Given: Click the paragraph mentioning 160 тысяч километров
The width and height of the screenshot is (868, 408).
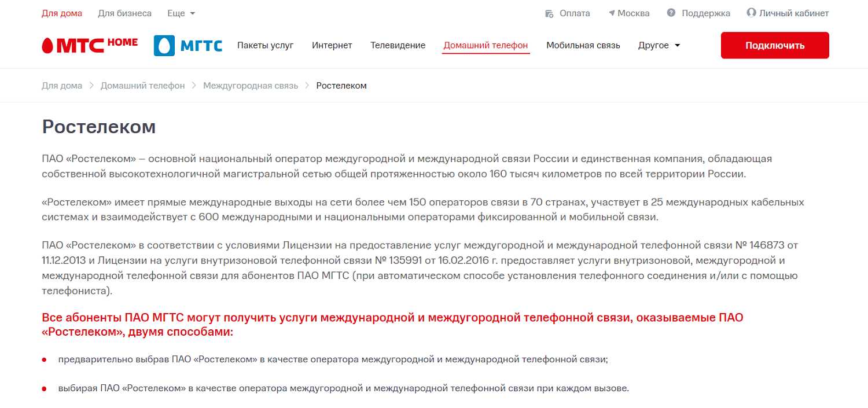Looking at the screenshot, I should click(x=407, y=166).
